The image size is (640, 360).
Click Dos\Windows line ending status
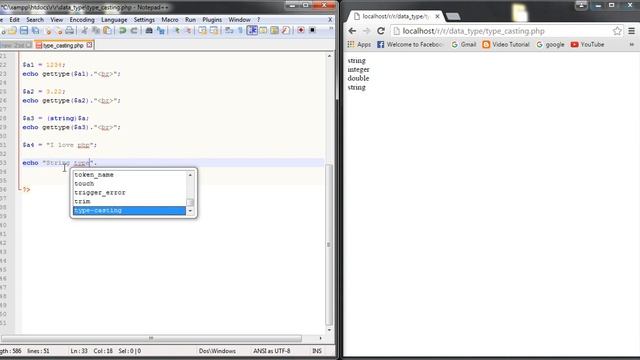[x=217, y=351]
